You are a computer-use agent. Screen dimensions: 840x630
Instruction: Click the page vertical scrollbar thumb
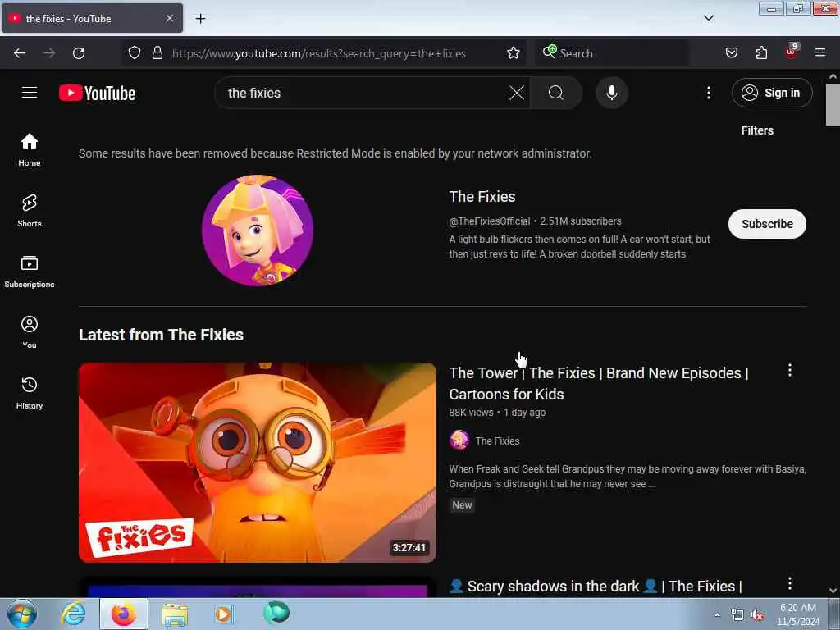(833, 104)
